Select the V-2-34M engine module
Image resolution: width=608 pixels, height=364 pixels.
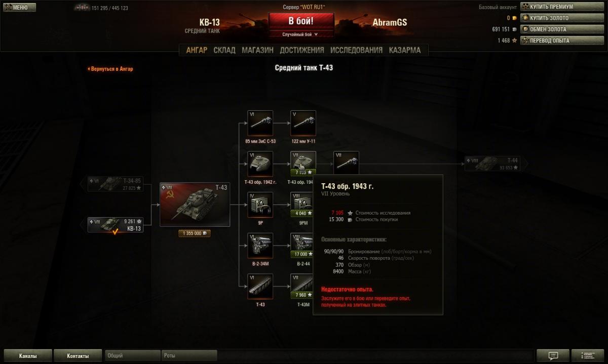pos(260,246)
